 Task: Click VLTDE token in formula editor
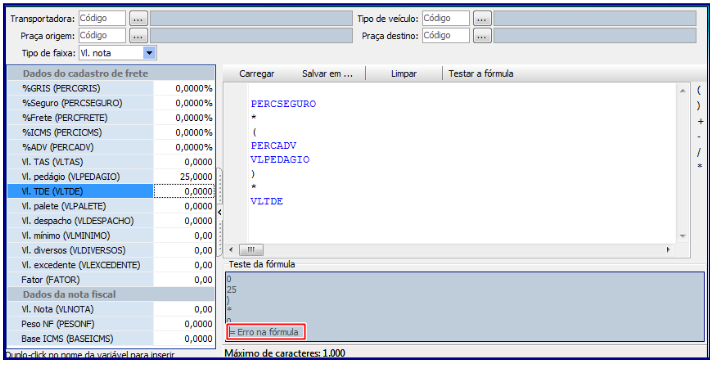click(267, 202)
